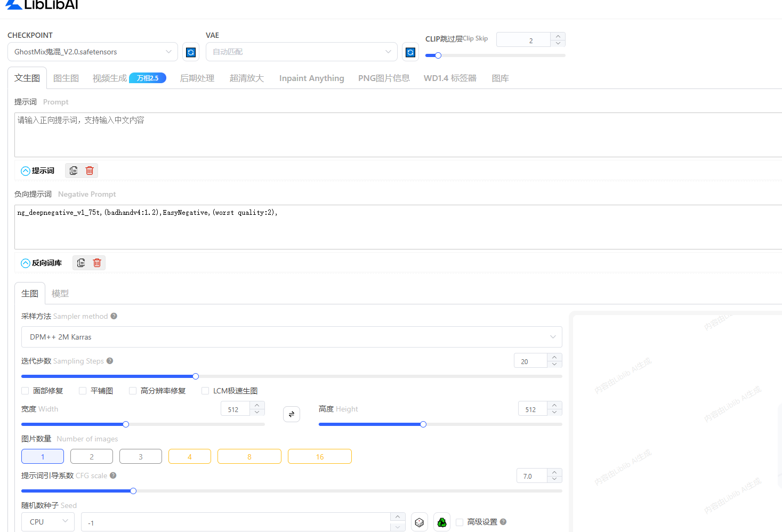
Task: Click the refresh icon next to CHECKPOINT dropdown
Action: 191,52
